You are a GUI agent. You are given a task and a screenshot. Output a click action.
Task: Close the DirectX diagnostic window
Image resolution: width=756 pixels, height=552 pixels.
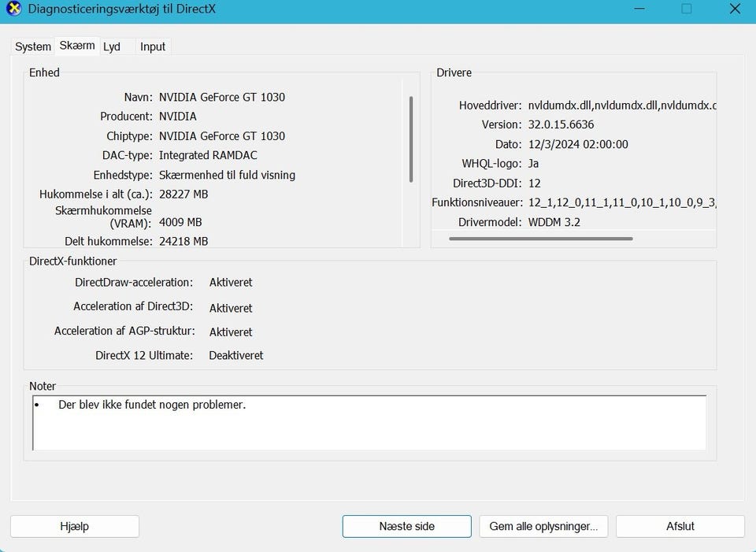point(735,9)
